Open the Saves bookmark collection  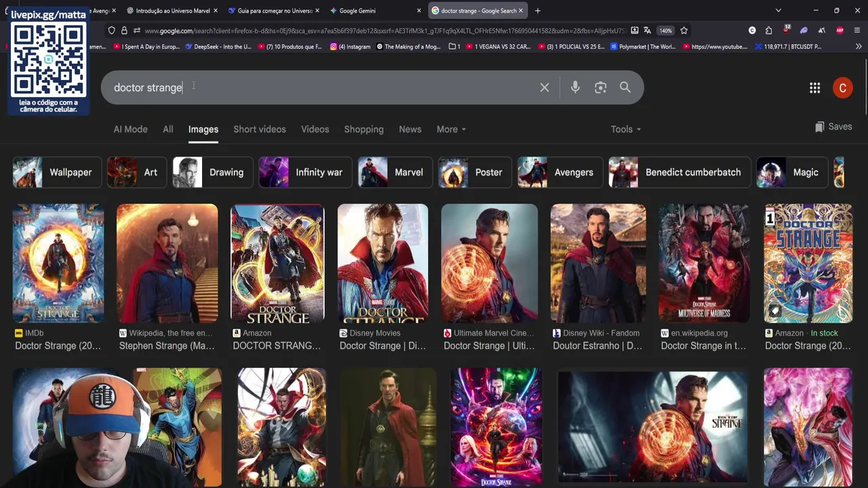click(x=833, y=127)
